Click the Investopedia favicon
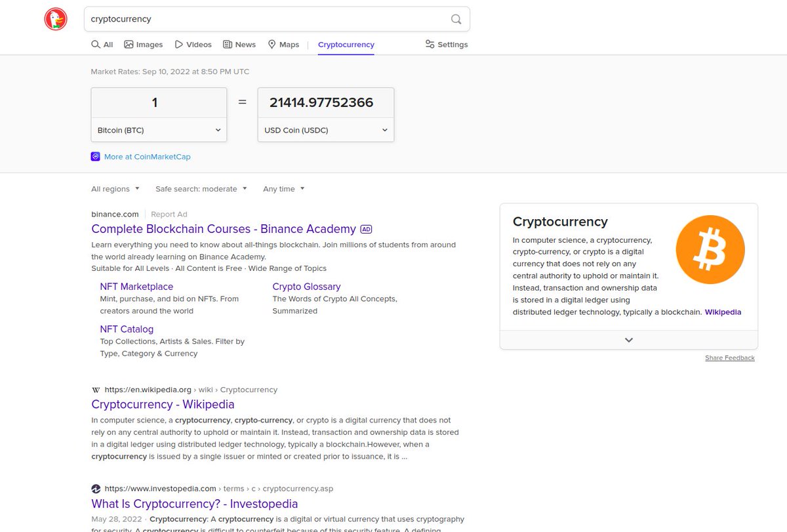The image size is (787, 532). point(96,489)
